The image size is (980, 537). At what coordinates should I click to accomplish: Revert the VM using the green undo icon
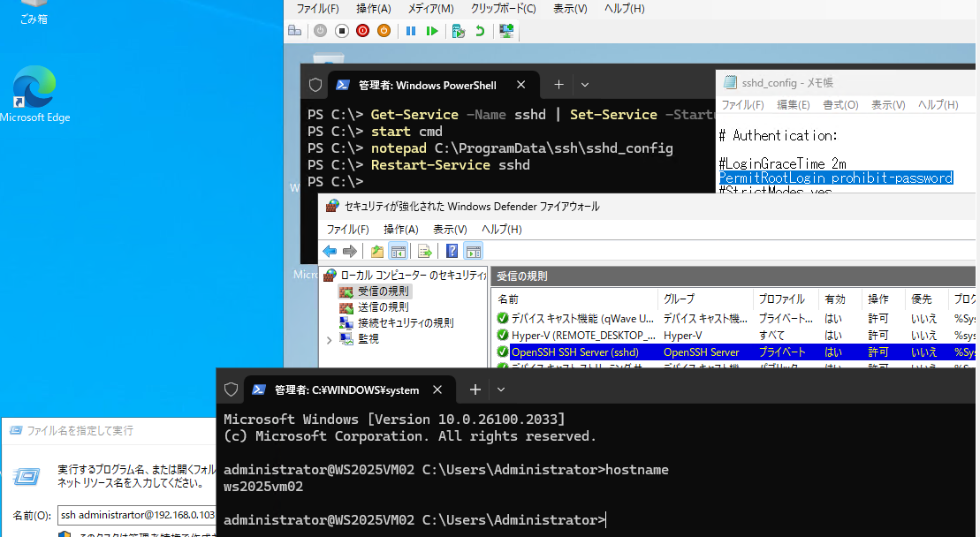point(481,30)
